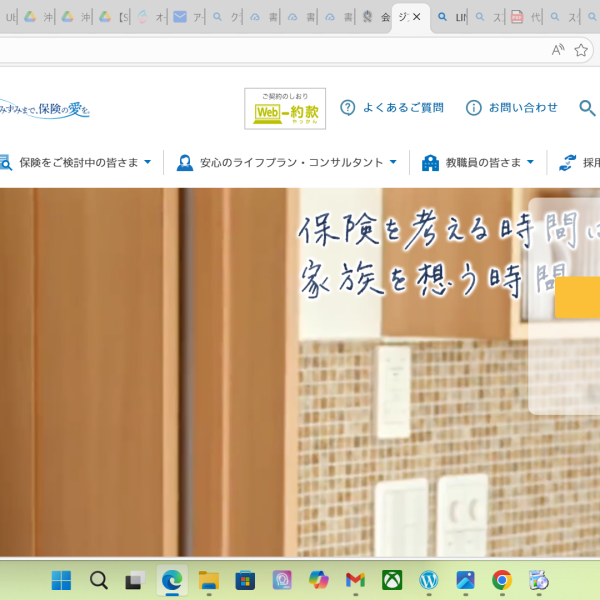The height and width of the screenshot is (600, 600).
Task: Open WordPress app in the taskbar
Action: pyautogui.click(x=429, y=580)
